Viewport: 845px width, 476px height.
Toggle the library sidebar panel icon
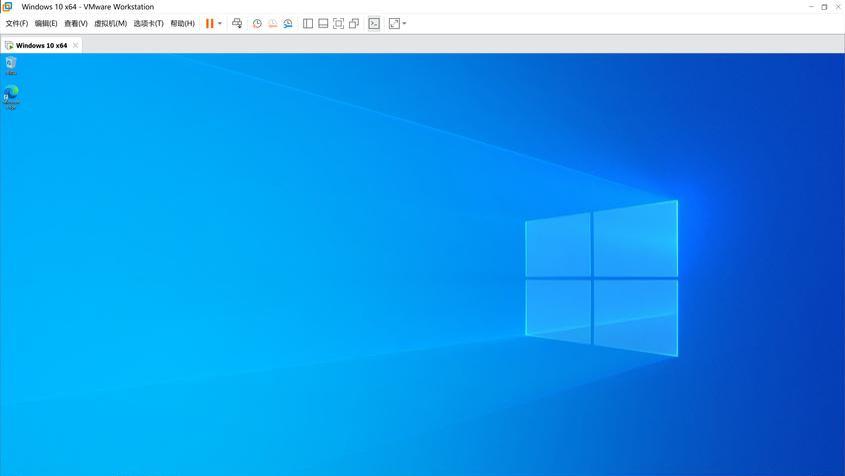pos(308,23)
